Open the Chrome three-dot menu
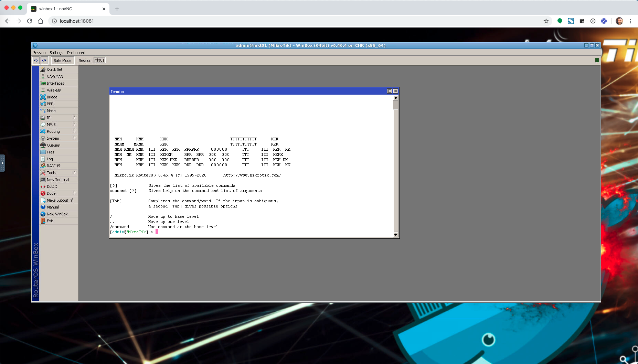The width and height of the screenshot is (638, 364). pyautogui.click(x=630, y=21)
